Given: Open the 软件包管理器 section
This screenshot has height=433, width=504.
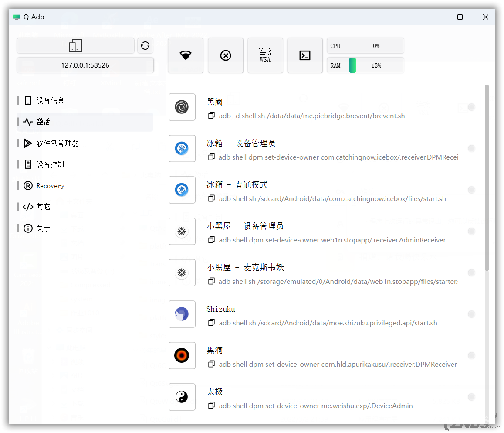Looking at the screenshot, I should coord(85,143).
